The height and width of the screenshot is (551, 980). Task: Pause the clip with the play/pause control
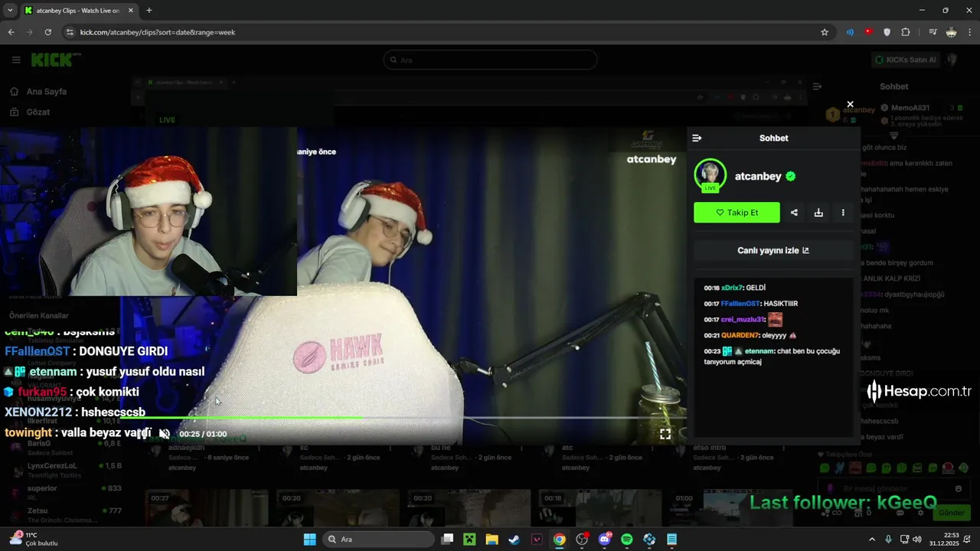click(143, 434)
